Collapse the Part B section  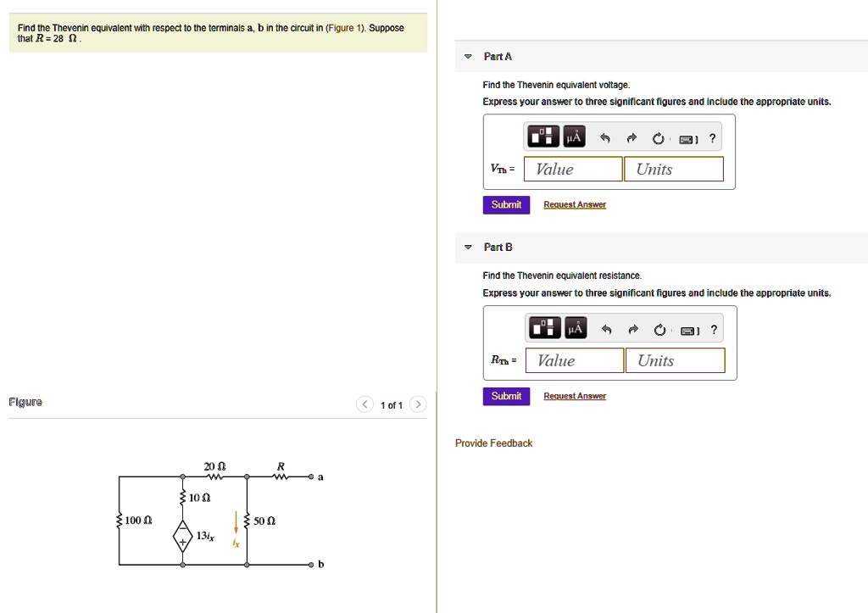point(468,247)
